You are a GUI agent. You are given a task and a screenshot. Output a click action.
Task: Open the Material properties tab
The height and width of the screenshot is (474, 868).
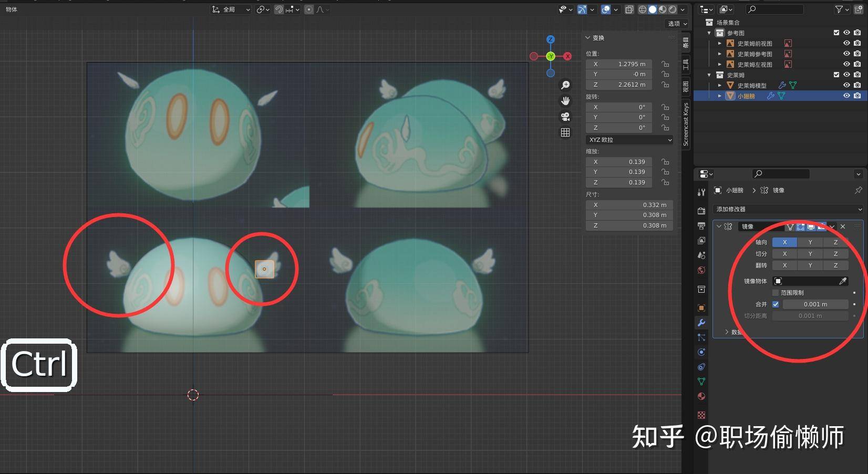tap(701, 396)
